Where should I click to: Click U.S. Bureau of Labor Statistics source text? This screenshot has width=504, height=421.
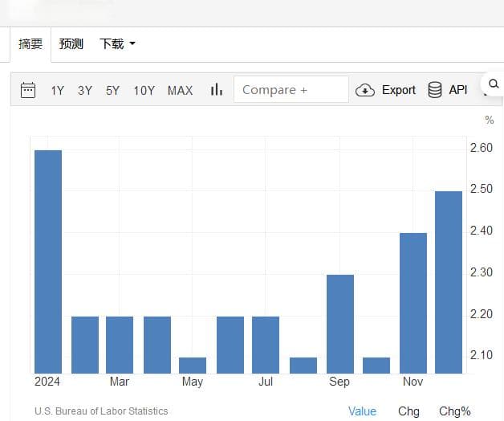click(x=101, y=411)
